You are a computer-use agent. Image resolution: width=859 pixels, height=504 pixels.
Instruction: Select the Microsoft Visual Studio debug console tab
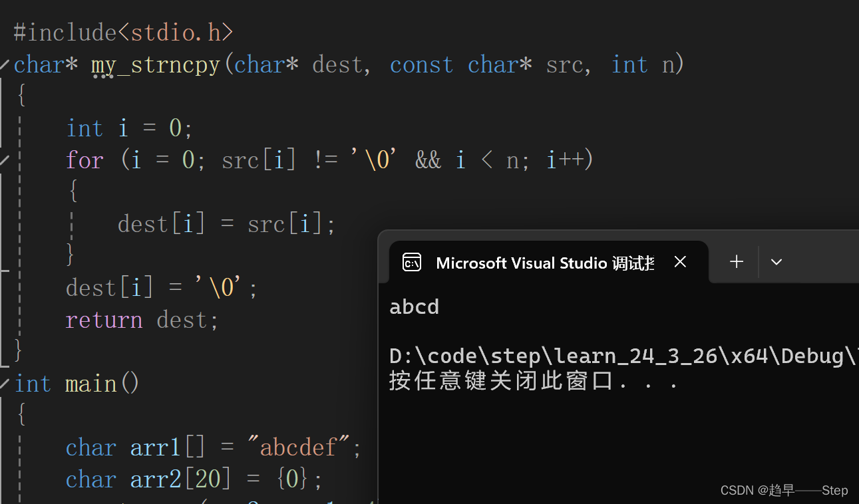548,262
